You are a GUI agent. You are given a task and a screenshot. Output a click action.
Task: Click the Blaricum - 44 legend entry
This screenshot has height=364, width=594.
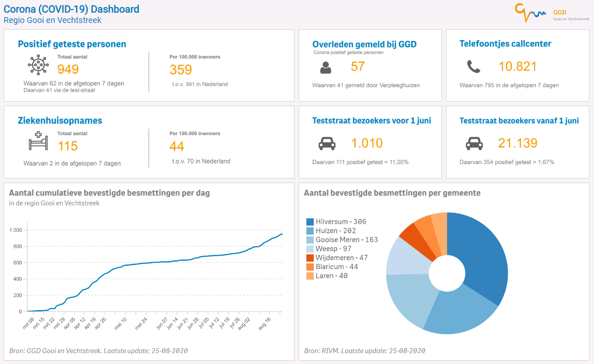(x=336, y=267)
